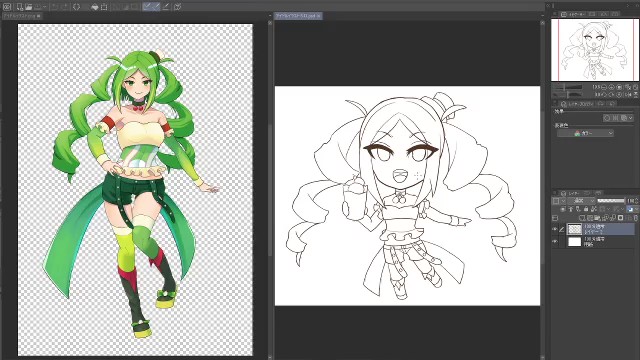Viewport: 640px width, 360px height.
Task: Switch to the left PNG document tab
Action: (22, 16)
